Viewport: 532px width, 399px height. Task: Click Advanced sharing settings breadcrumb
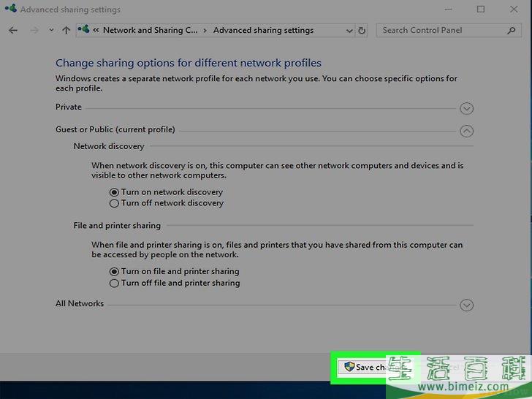263,31
